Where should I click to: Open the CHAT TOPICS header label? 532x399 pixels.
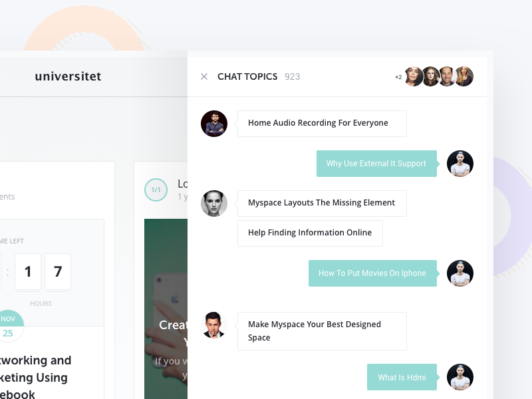[x=247, y=76]
